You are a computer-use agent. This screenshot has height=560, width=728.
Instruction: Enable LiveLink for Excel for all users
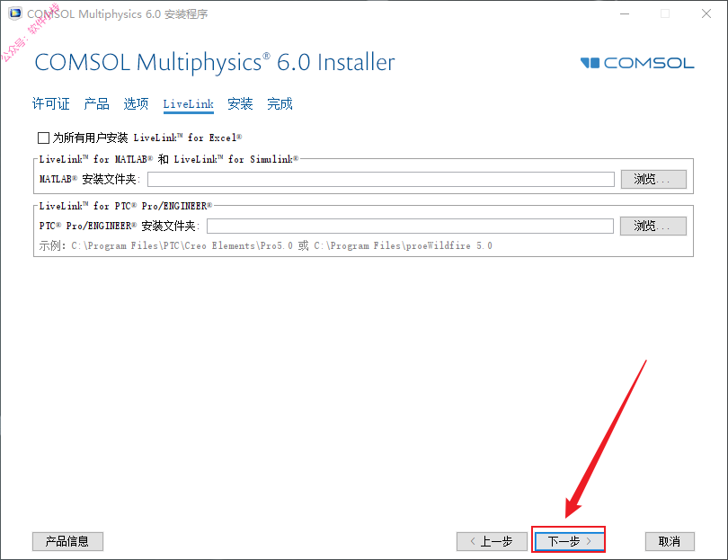coord(44,138)
